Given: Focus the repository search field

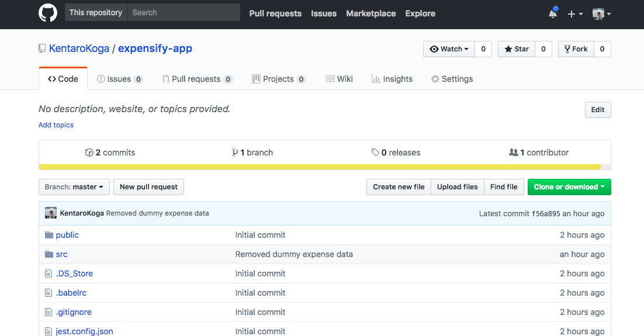Looking at the screenshot, I should tap(183, 12).
